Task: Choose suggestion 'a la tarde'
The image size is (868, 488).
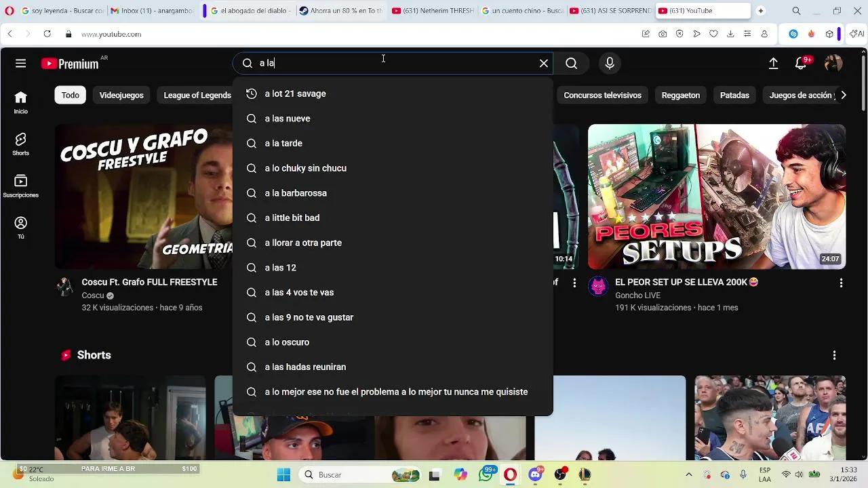Action: click(x=393, y=143)
